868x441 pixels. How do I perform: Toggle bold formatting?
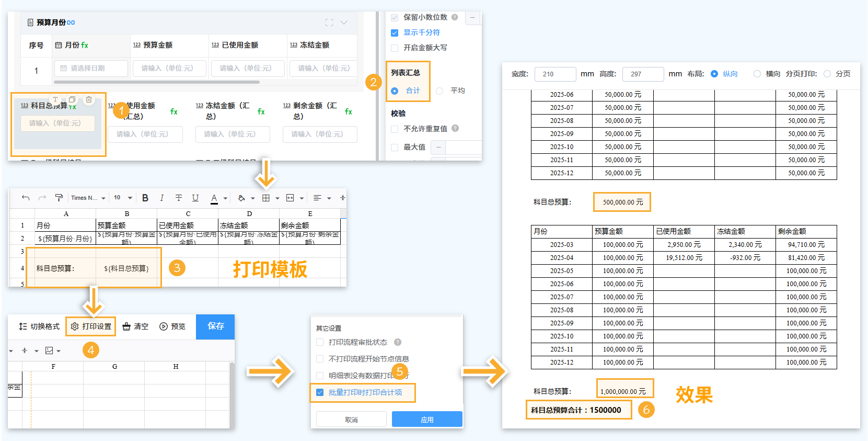(145, 198)
